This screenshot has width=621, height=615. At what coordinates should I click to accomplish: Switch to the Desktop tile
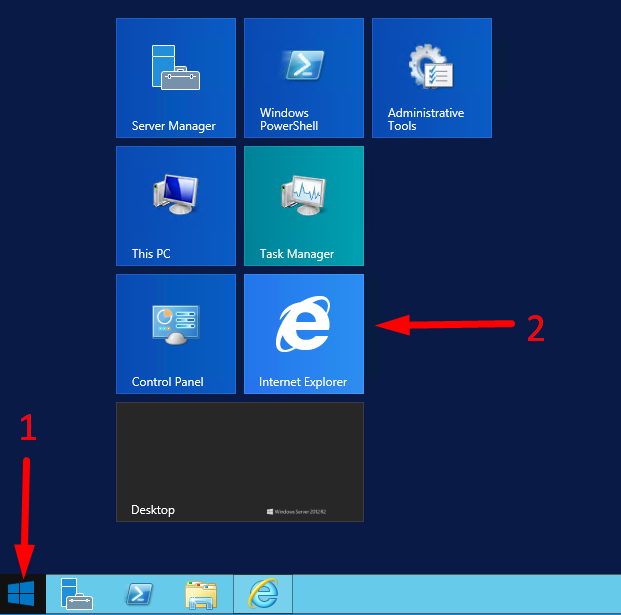click(240, 462)
